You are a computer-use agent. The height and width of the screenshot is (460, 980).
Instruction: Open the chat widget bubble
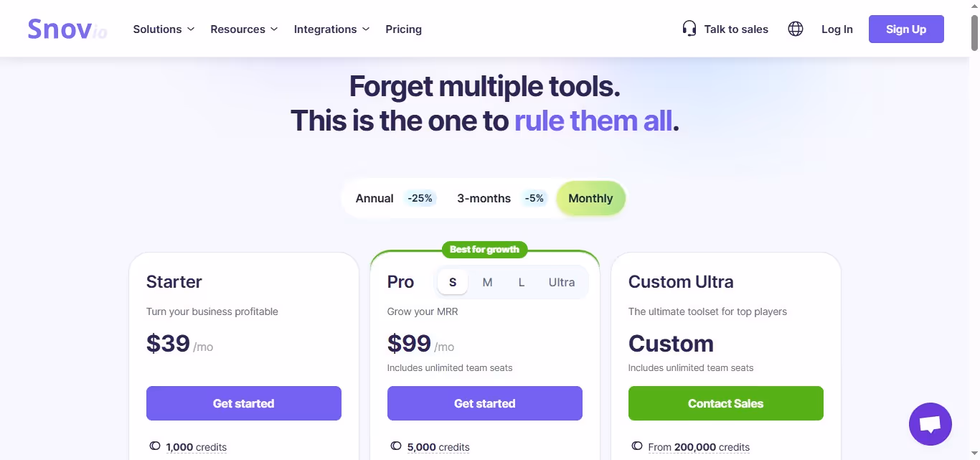[930, 423]
